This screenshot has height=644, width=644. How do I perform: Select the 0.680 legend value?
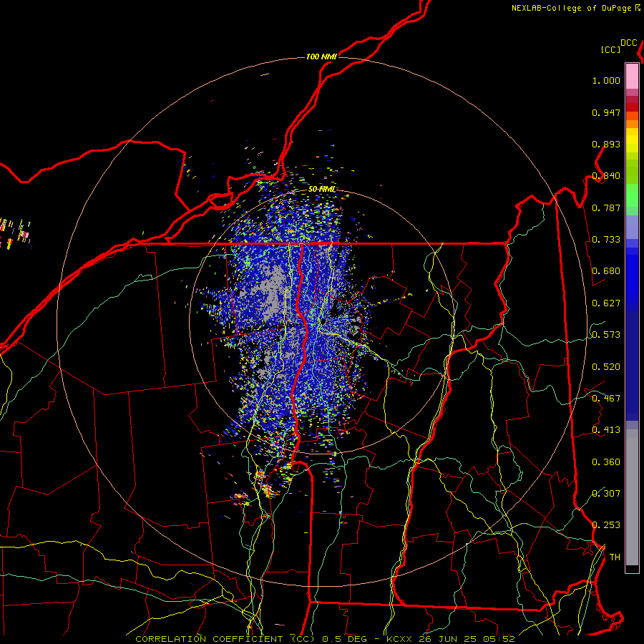tap(606, 271)
